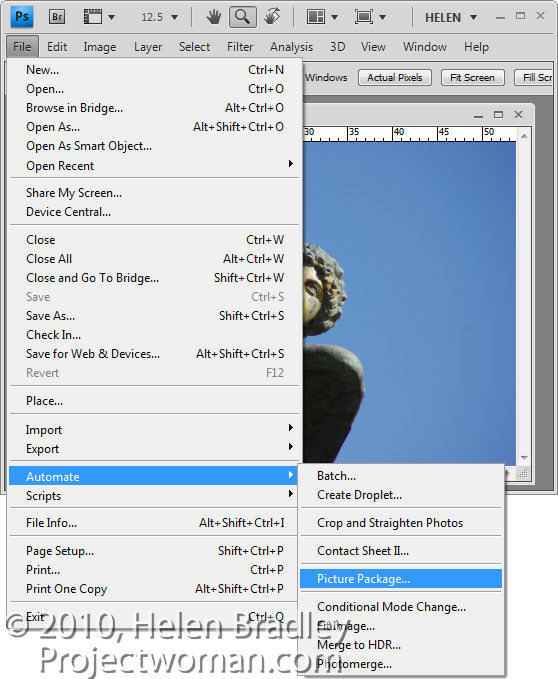Open the Layer menu
The image size is (558, 679).
coord(148,47)
